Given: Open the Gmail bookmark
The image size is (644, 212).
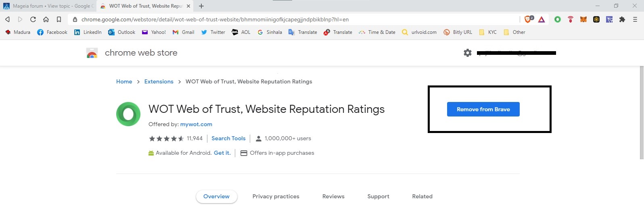Looking at the screenshot, I should (183, 32).
